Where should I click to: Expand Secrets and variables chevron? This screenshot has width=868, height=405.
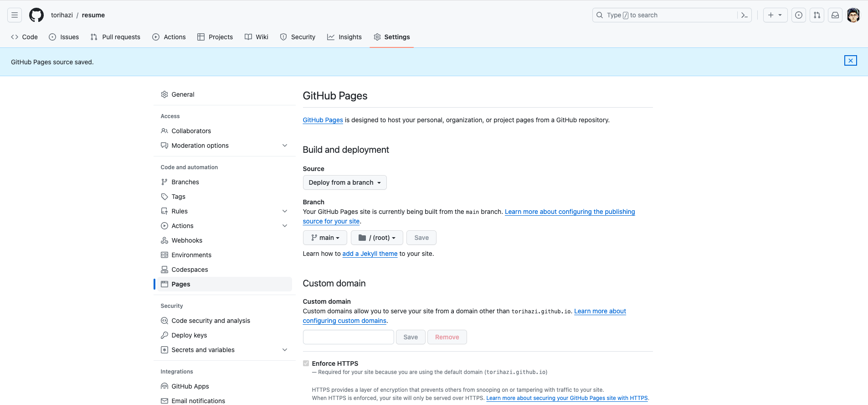pyautogui.click(x=285, y=350)
